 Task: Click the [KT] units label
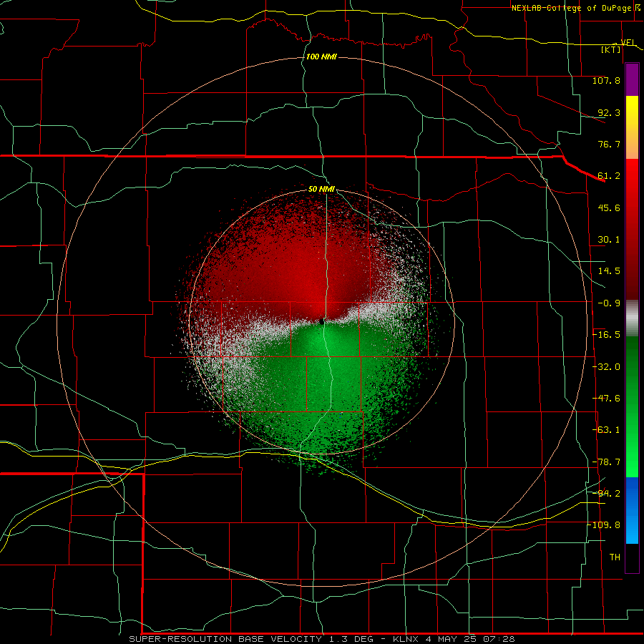tap(611, 49)
